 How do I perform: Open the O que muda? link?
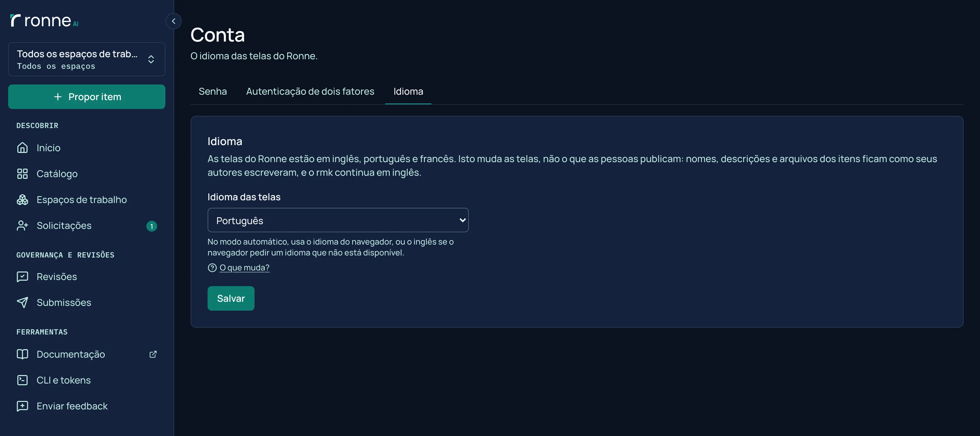tap(245, 268)
